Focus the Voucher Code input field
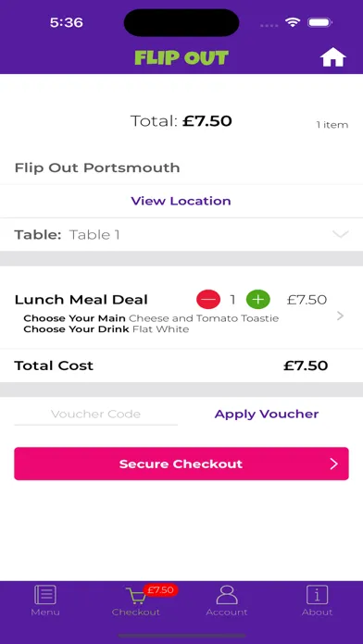 95,414
